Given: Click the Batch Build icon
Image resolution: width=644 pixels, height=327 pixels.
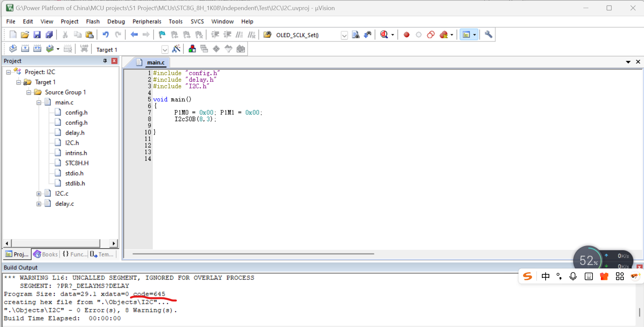Looking at the screenshot, I should 50,49.
